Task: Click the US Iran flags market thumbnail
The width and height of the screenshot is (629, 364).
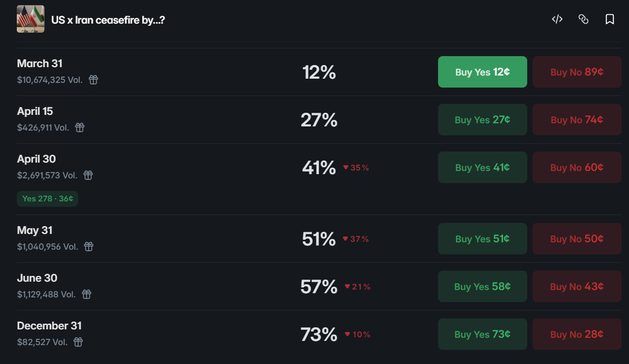Action: coord(30,19)
